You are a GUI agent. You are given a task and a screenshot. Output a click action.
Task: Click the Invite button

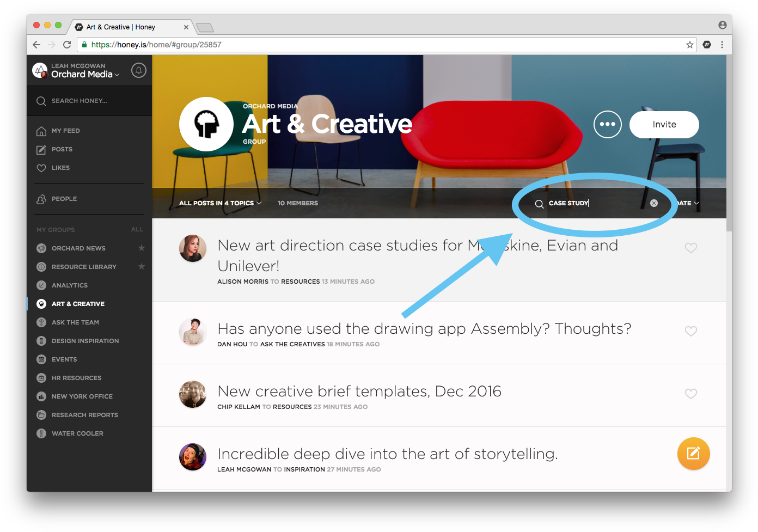coord(664,125)
